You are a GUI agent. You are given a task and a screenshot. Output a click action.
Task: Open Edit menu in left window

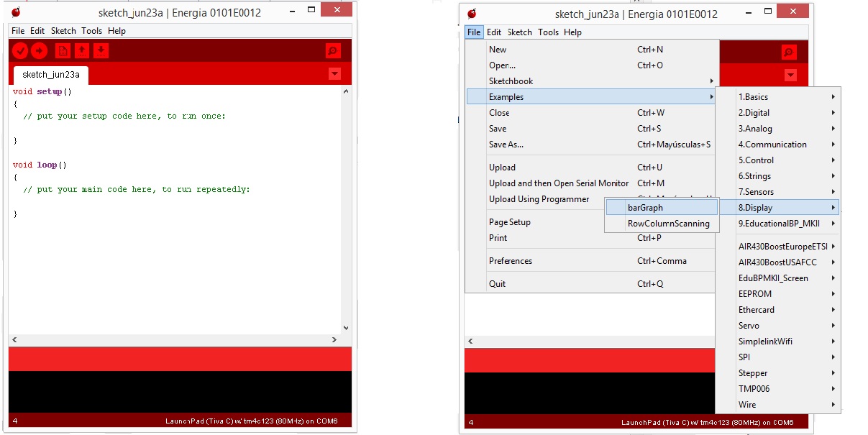[37, 31]
